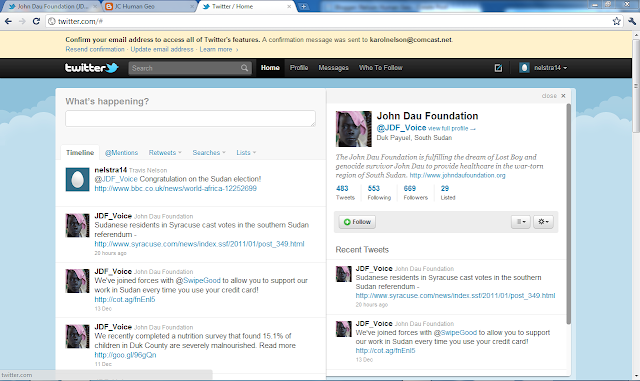Reload the page with refresh icon

point(36,21)
